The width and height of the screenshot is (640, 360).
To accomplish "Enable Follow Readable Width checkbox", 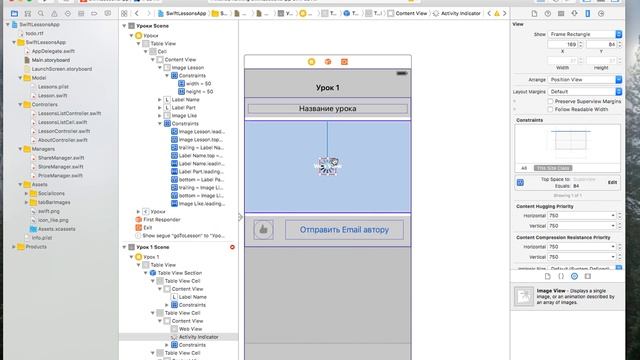I will pos(550,109).
